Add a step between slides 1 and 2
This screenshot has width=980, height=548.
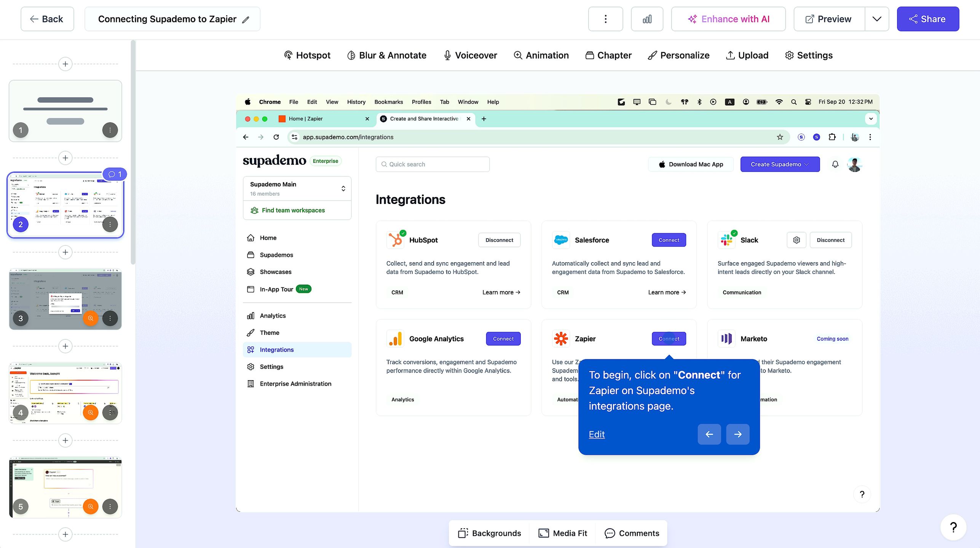pyautogui.click(x=65, y=158)
